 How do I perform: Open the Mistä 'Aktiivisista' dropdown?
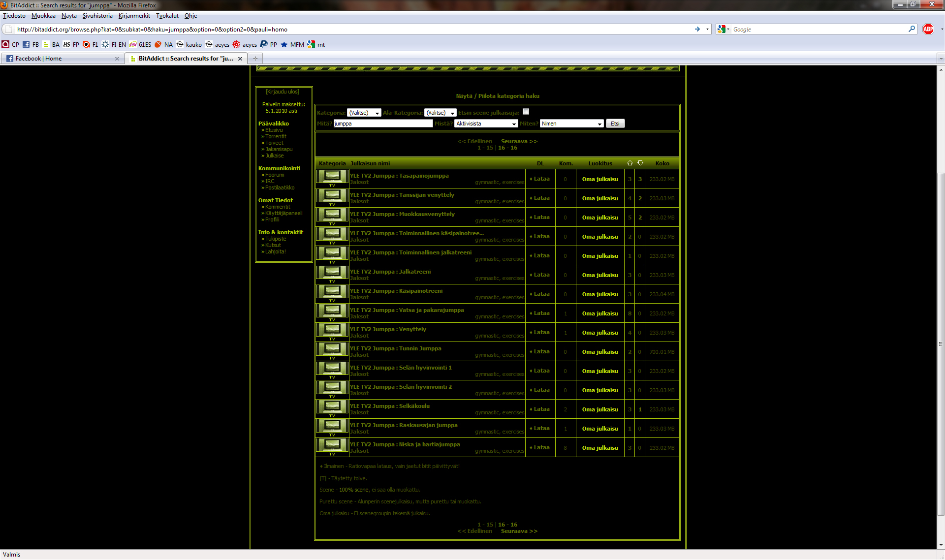tap(486, 124)
